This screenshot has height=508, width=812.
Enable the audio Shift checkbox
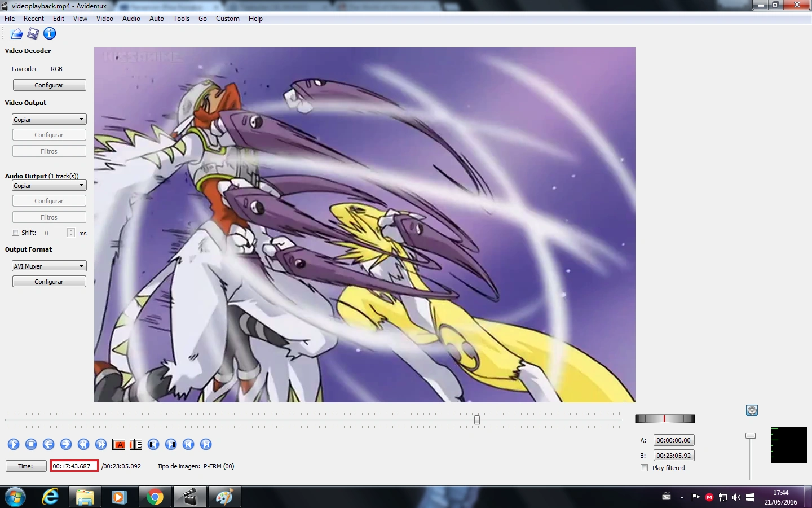click(16, 233)
